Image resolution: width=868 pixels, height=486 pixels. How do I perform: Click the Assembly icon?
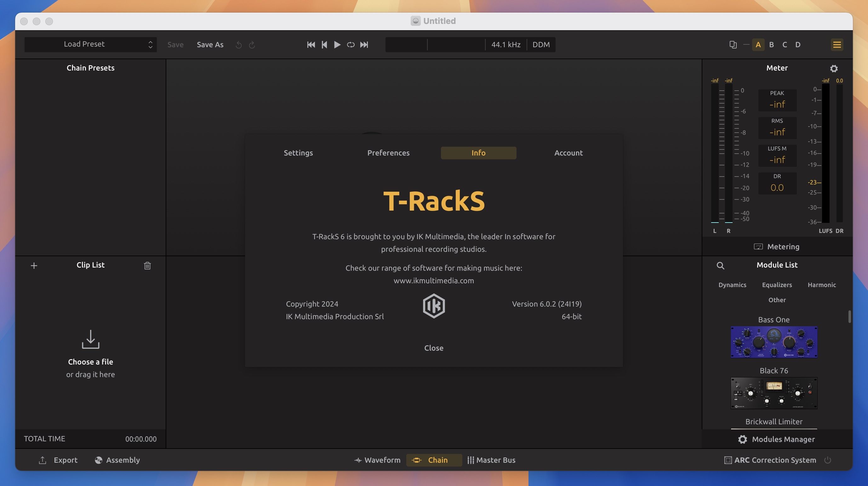98,460
